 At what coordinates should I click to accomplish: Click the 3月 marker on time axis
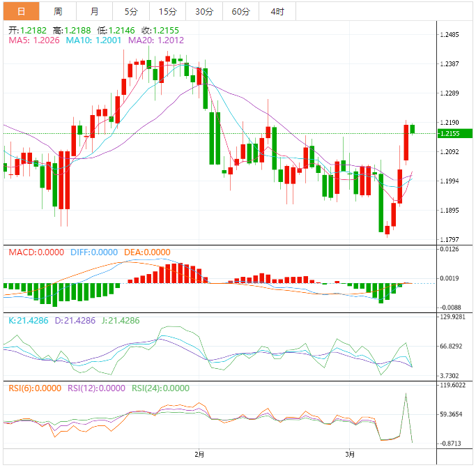(x=350, y=455)
